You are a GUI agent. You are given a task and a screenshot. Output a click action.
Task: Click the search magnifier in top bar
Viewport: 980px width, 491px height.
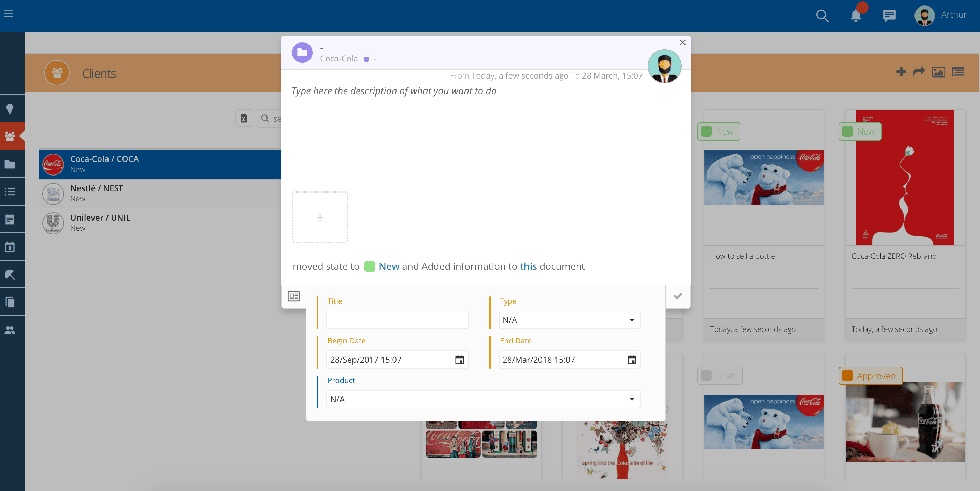pos(822,16)
